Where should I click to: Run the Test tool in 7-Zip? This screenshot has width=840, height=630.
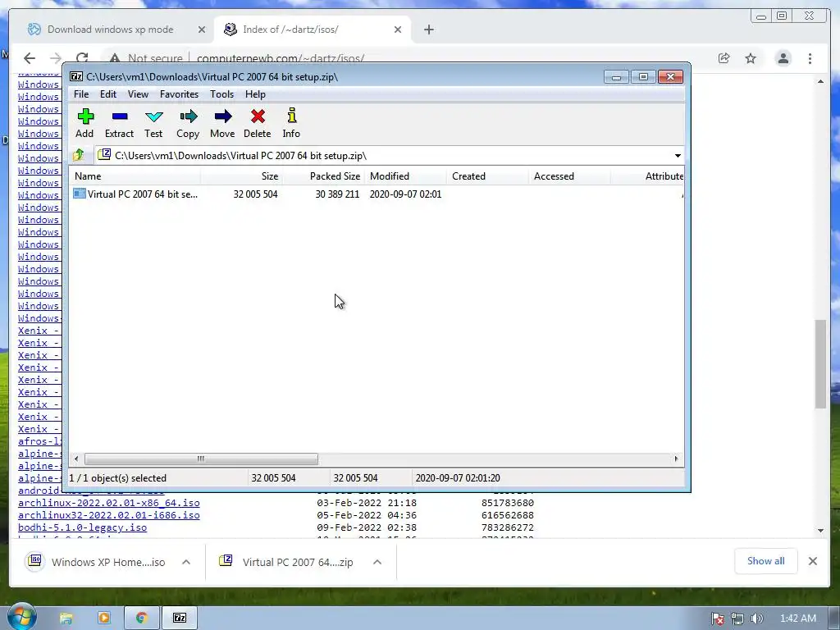[x=153, y=123]
